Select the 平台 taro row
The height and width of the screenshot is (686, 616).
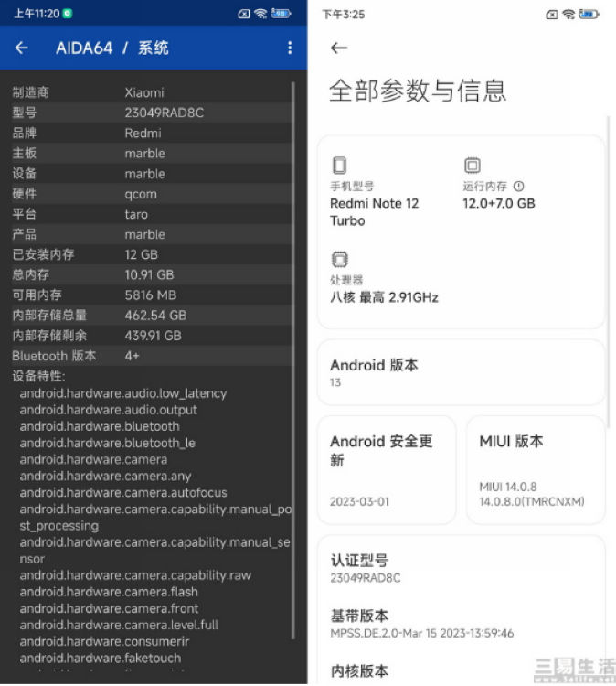(151, 214)
